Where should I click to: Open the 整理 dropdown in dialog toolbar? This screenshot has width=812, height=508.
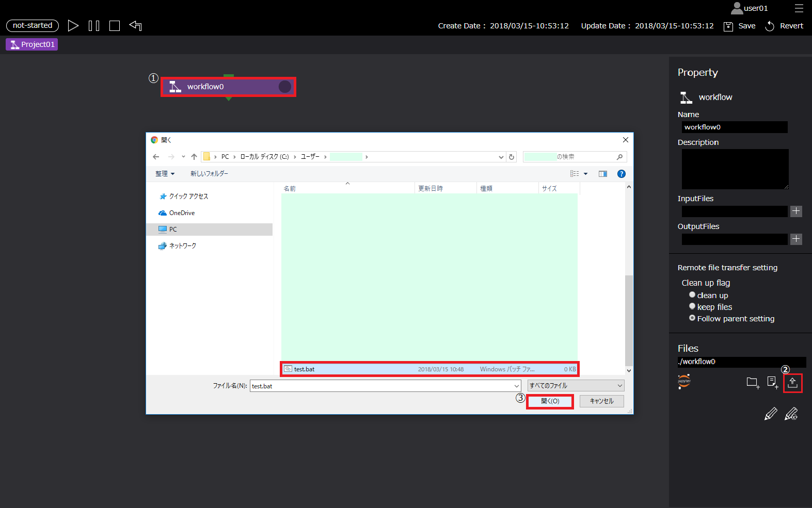pyautogui.click(x=165, y=174)
